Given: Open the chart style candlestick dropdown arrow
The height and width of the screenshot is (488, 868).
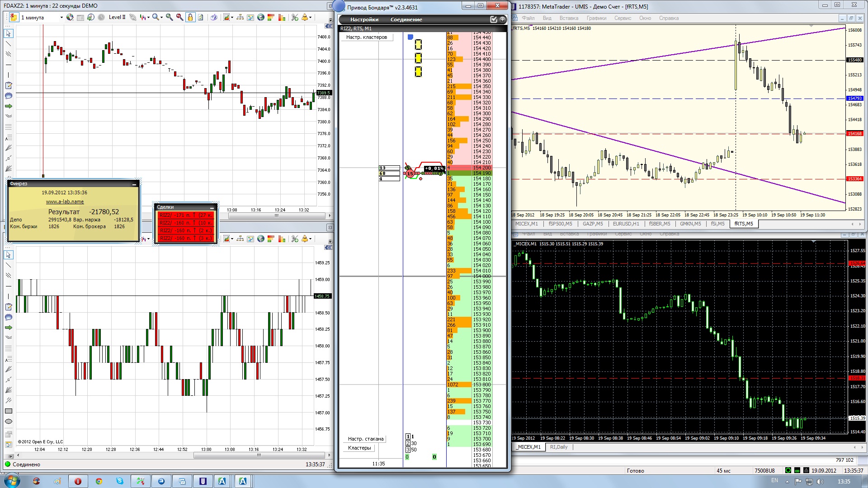Looking at the screenshot, I should pyautogui.click(x=148, y=18).
